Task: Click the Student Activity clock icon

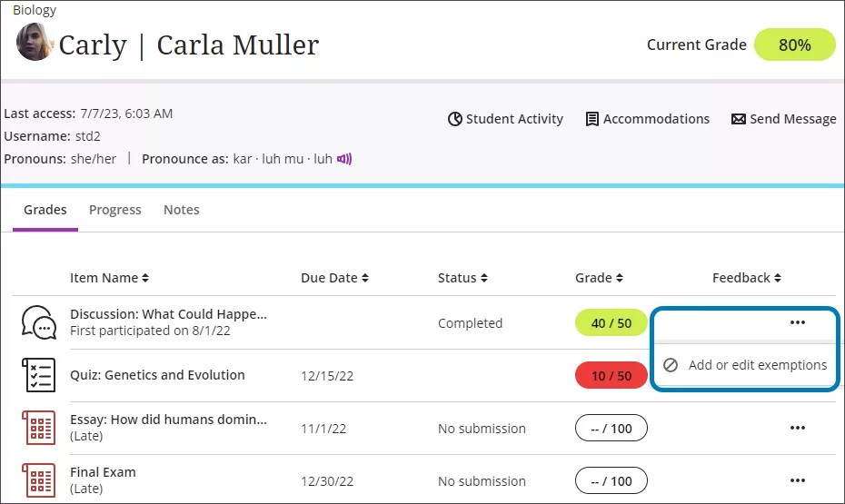Action: coord(455,119)
